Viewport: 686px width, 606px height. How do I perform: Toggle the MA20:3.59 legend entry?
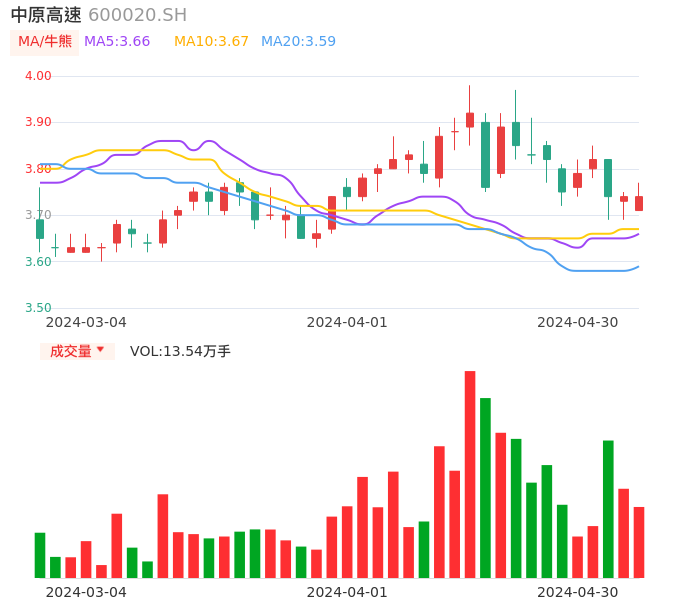click(298, 42)
